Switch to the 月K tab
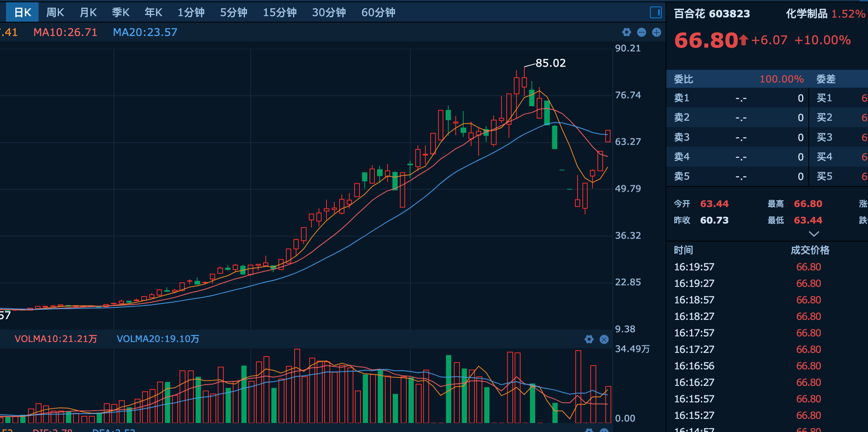 point(88,12)
